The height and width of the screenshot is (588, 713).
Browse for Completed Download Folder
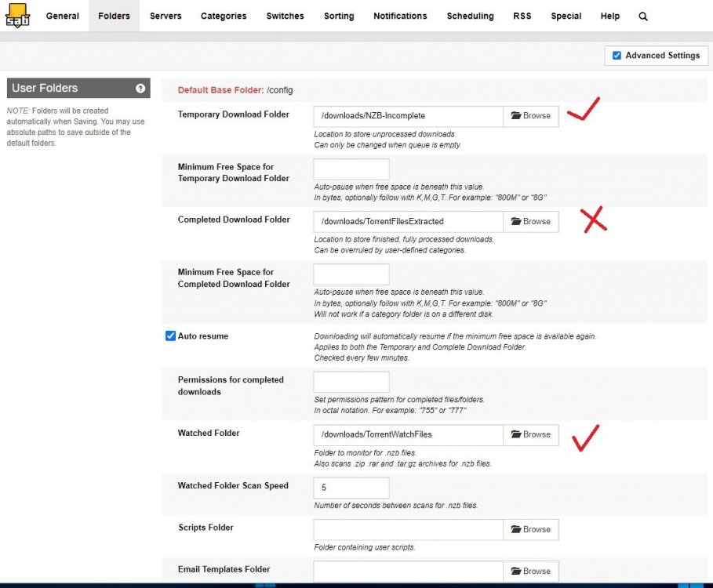click(x=531, y=221)
